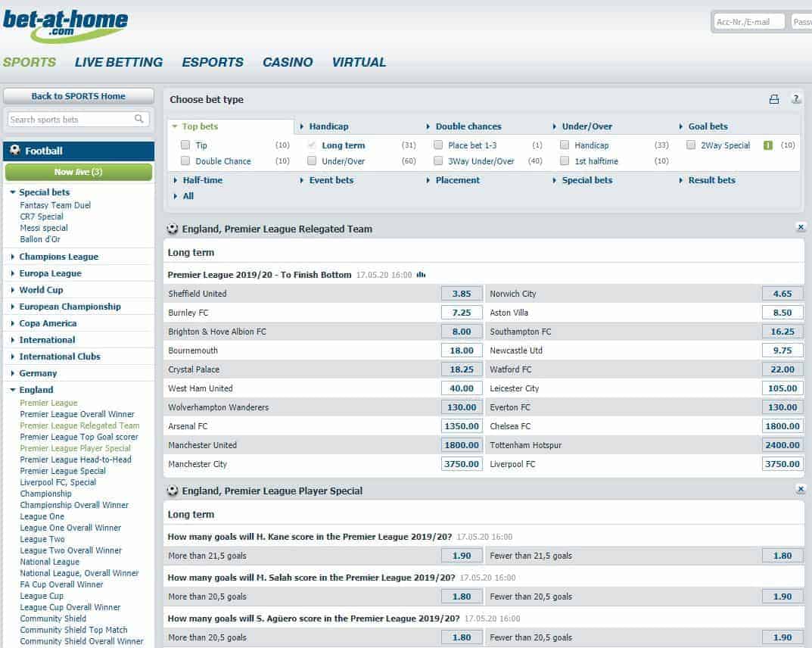Check the Double Chance checkbox
This screenshot has width=812, height=648.
(185, 160)
